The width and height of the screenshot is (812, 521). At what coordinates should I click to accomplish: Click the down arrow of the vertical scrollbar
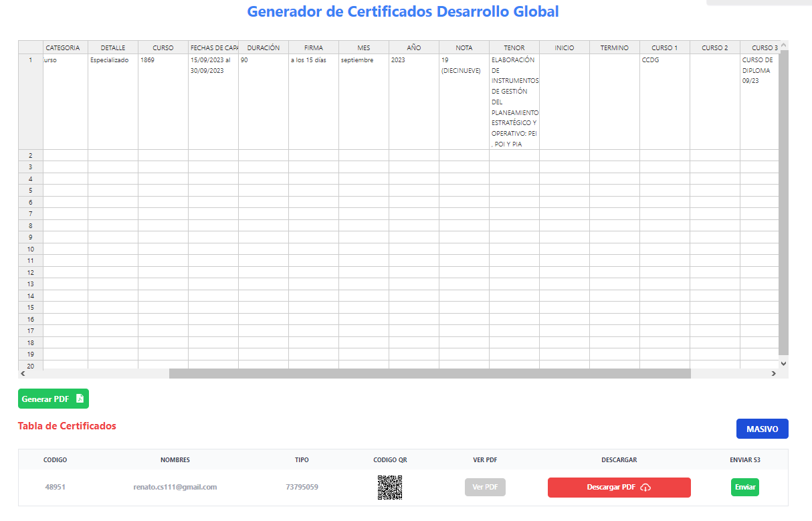tap(783, 363)
